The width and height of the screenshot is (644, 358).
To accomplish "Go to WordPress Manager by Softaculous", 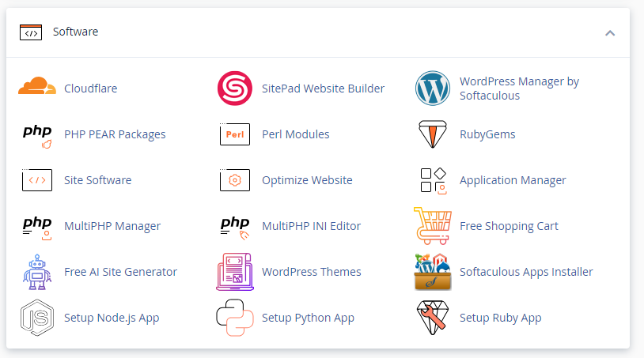I will click(x=519, y=89).
